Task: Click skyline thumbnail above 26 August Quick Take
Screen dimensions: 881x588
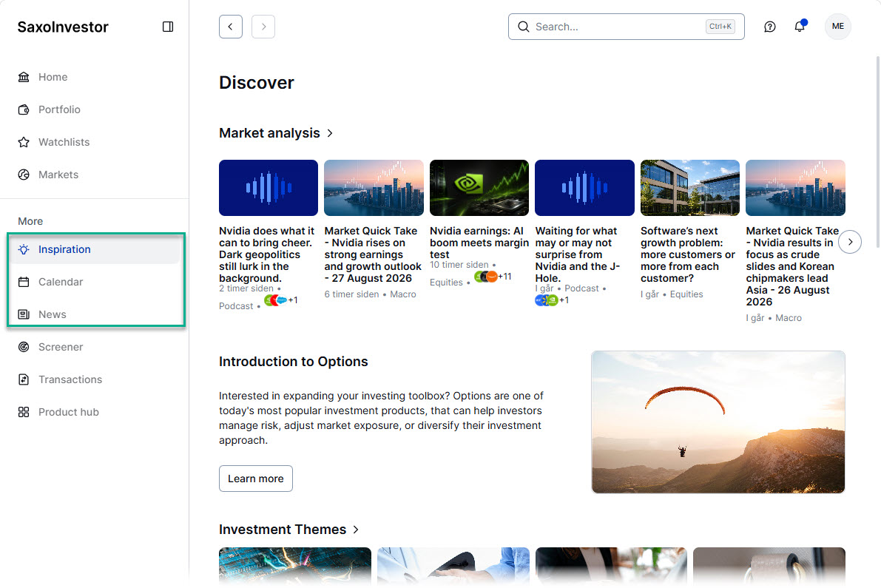Action: pyautogui.click(x=795, y=188)
